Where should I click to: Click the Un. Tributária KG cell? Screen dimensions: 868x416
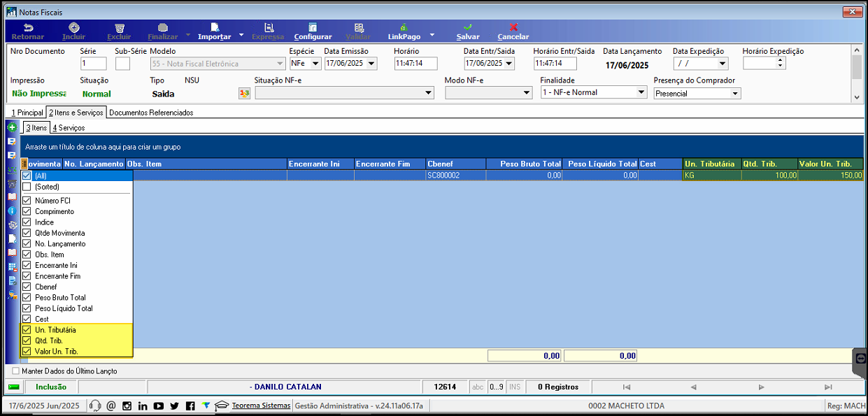pyautogui.click(x=712, y=175)
